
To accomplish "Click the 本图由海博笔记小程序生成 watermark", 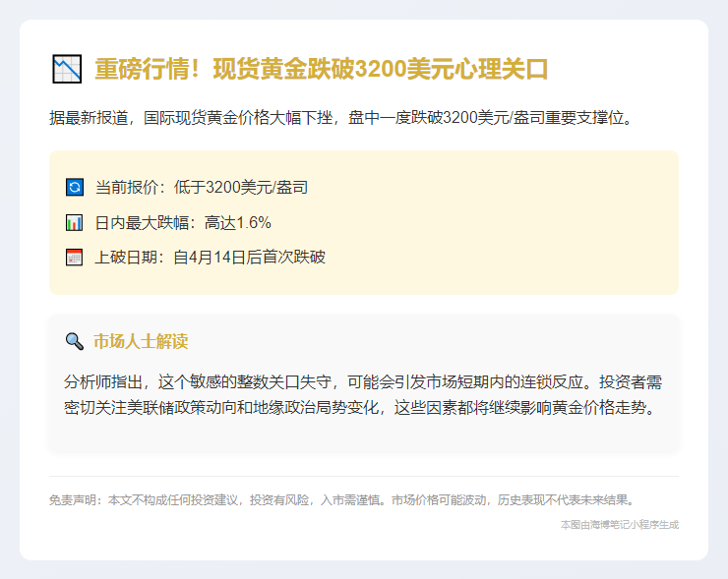I will pyautogui.click(x=619, y=525).
